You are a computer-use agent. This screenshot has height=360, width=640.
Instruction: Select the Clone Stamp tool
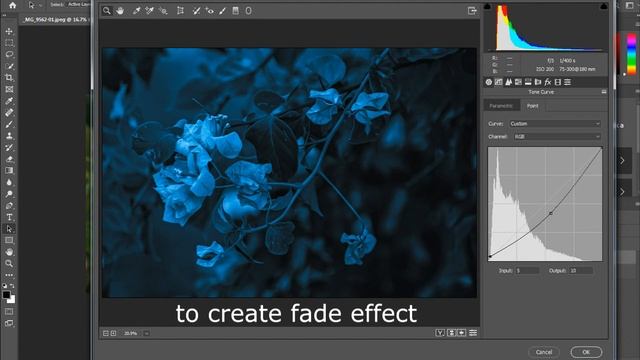tap(9, 136)
